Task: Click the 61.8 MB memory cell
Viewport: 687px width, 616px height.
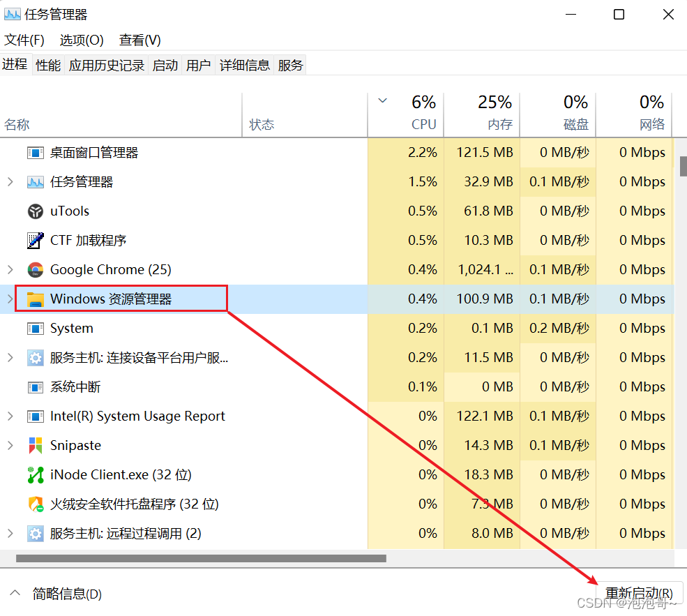Action: pyautogui.click(x=482, y=211)
